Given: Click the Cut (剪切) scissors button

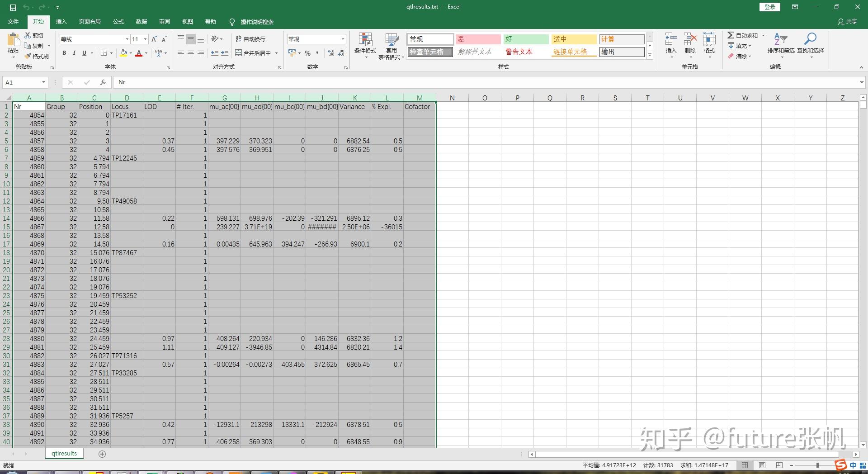Looking at the screenshot, I should coord(34,35).
